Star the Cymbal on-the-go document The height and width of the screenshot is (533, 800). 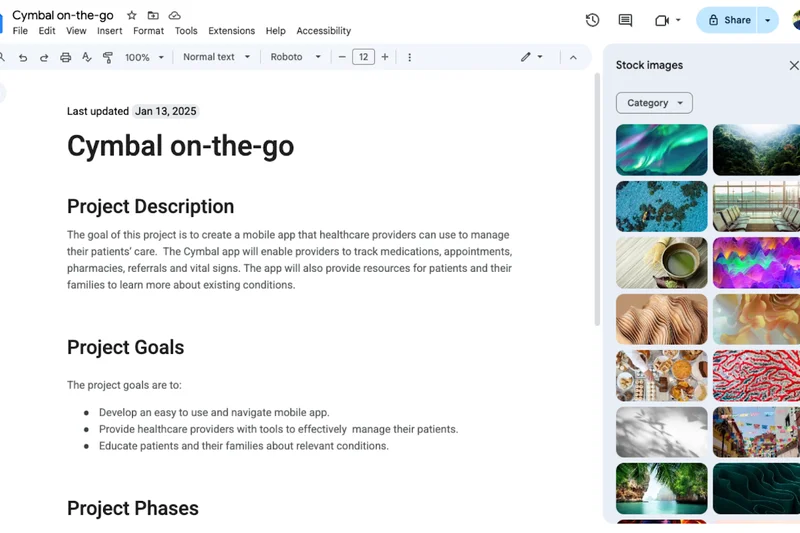pyautogui.click(x=132, y=15)
